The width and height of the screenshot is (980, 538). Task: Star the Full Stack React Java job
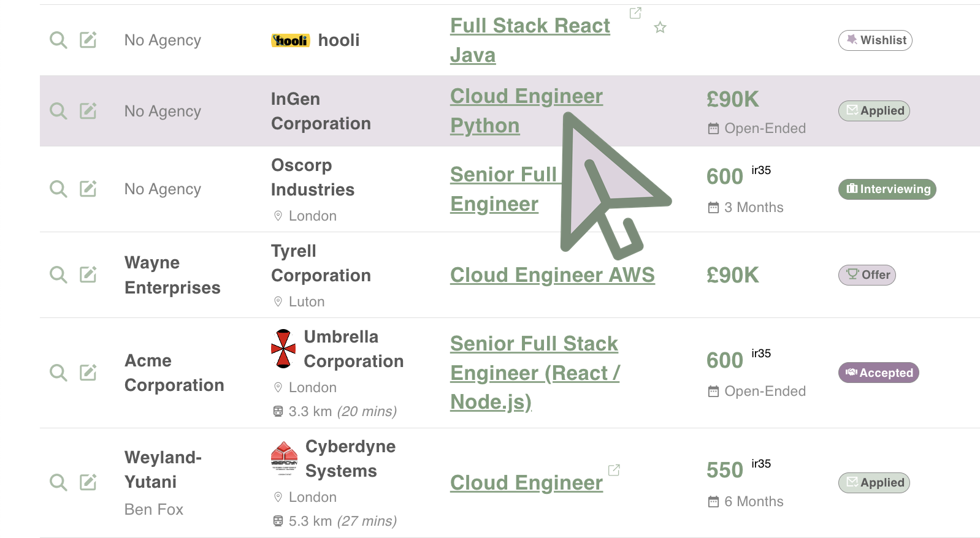(660, 27)
